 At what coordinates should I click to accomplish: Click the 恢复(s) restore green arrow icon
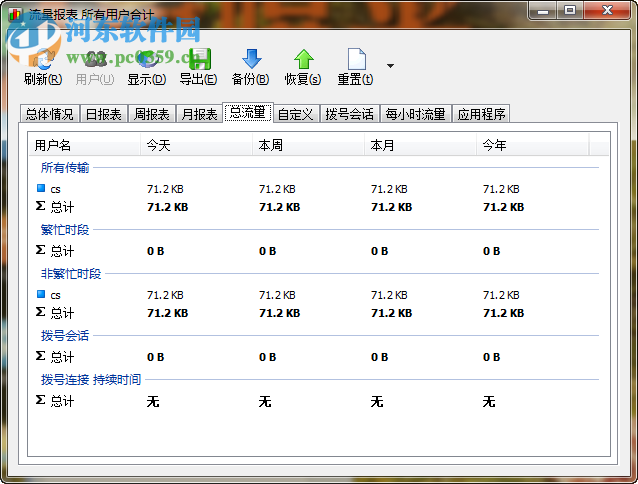304,59
